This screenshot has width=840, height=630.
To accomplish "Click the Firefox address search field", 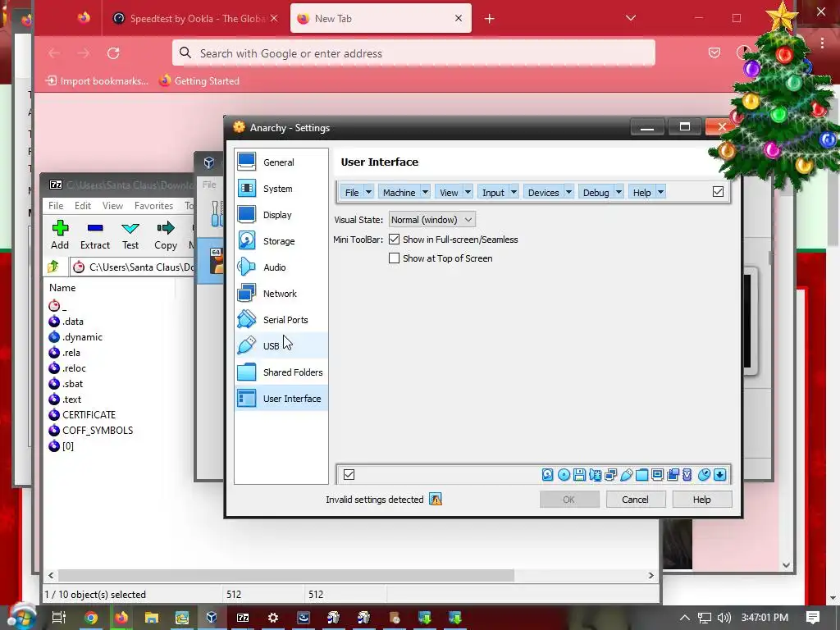I will 413,53.
